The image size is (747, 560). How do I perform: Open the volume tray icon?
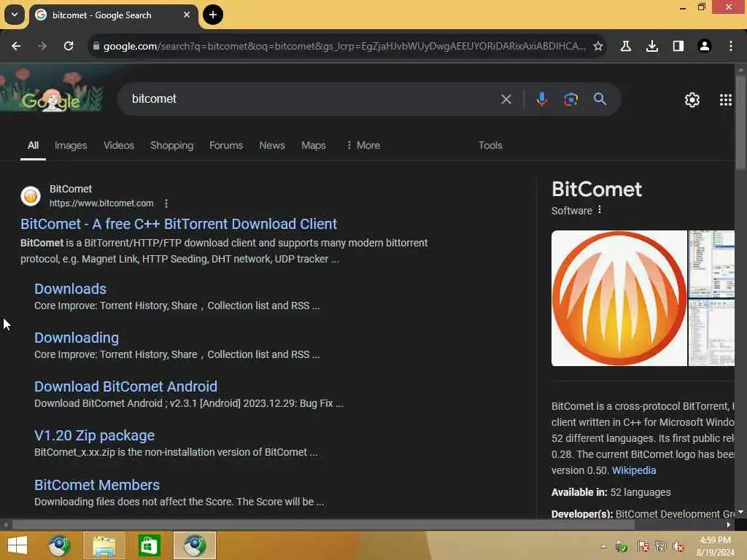point(678,546)
